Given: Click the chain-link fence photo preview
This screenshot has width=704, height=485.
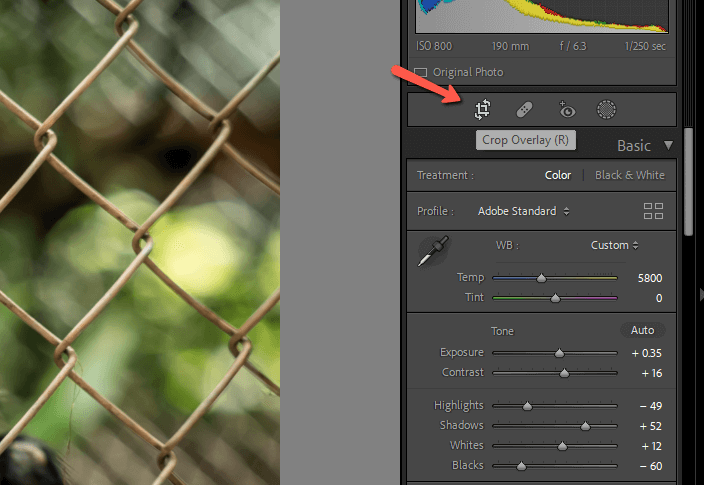Looking at the screenshot, I should (140, 242).
